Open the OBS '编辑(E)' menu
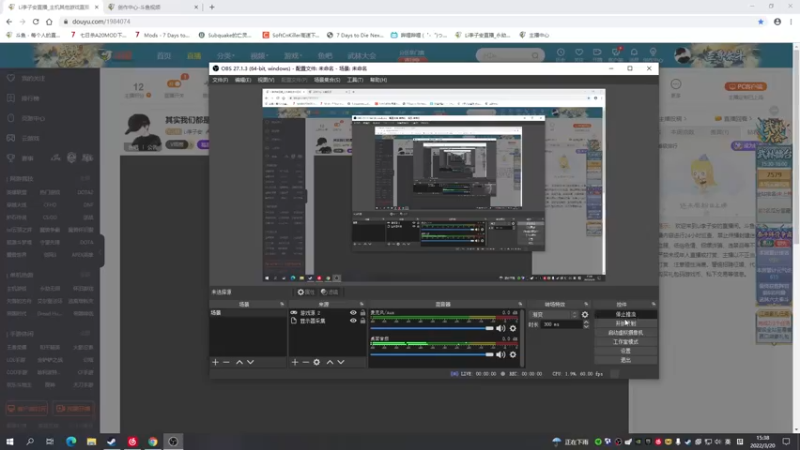This screenshot has height=450, width=800. tap(242, 80)
